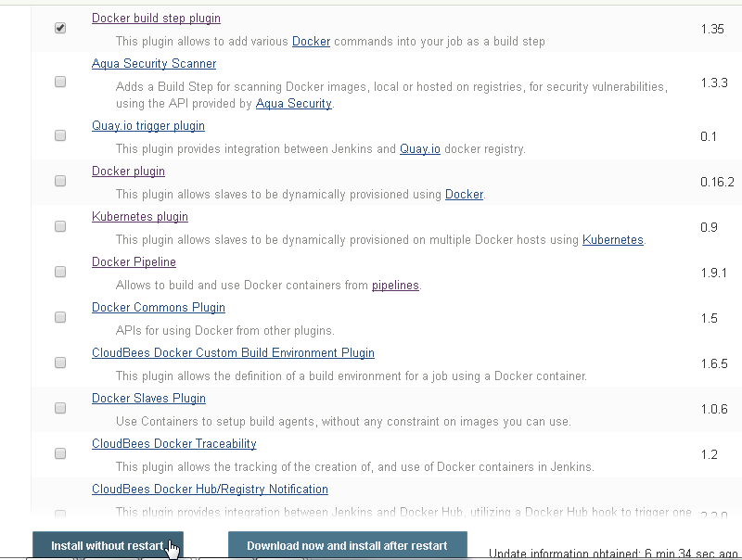
Task: Open the Docker Commons Plugin link
Action: click(x=159, y=308)
